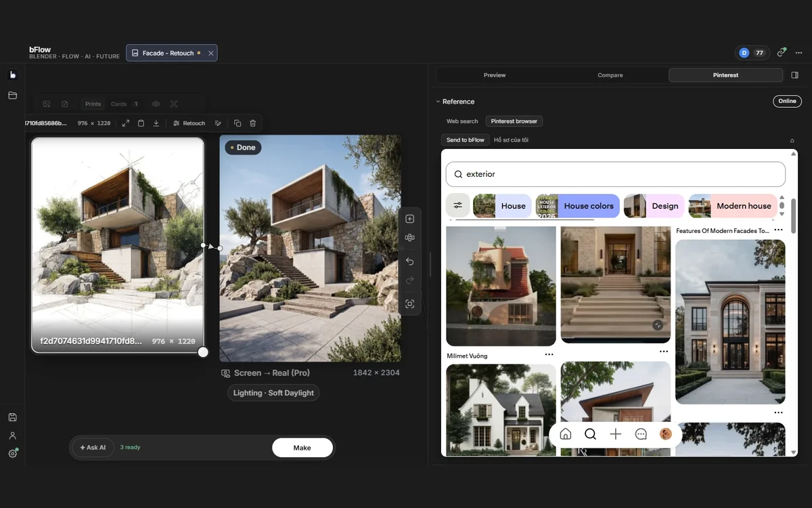
Task: Open settings gear icon in left sidebar
Action: tap(12, 454)
